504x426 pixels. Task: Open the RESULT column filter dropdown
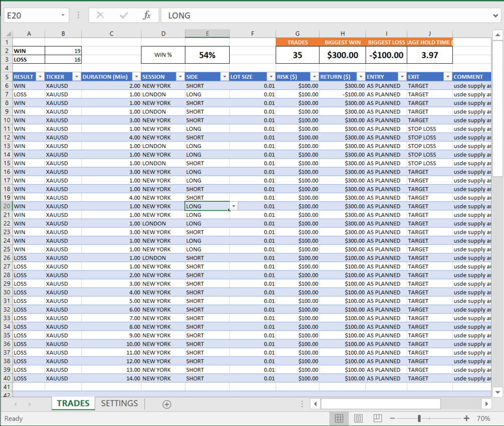(x=40, y=76)
